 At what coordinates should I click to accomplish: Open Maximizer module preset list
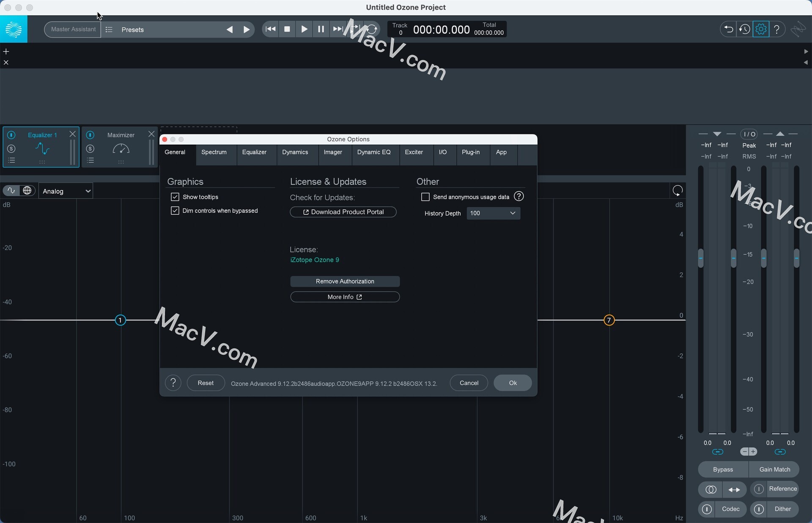[90, 161]
